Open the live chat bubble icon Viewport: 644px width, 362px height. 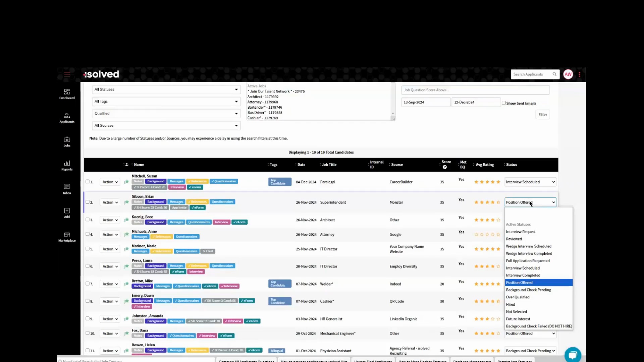pos(573,355)
